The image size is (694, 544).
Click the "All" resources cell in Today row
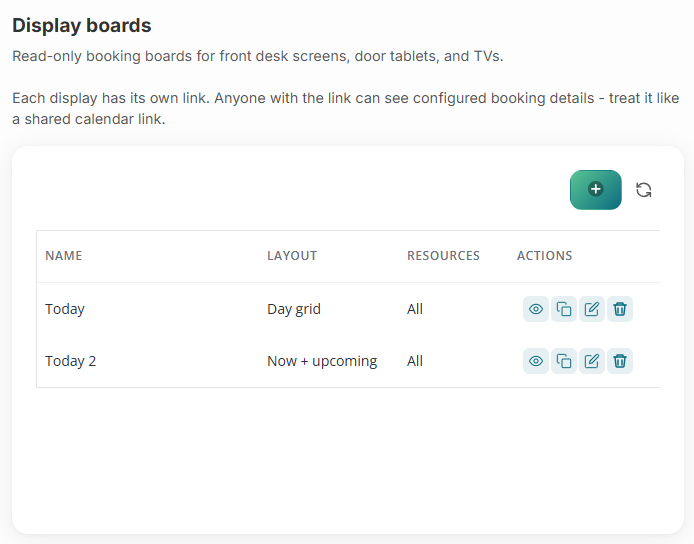pos(415,309)
